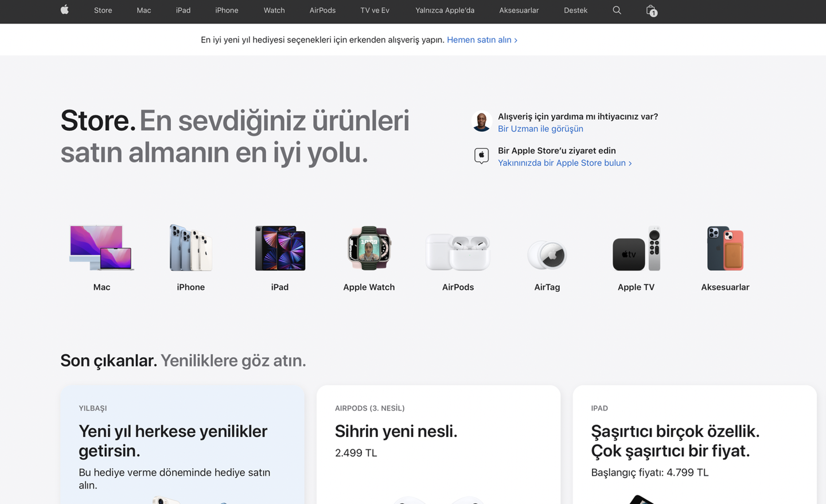The width and height of the screenshot is (826, 504).
Task: Click the AirTag text label
Action: 547,287
